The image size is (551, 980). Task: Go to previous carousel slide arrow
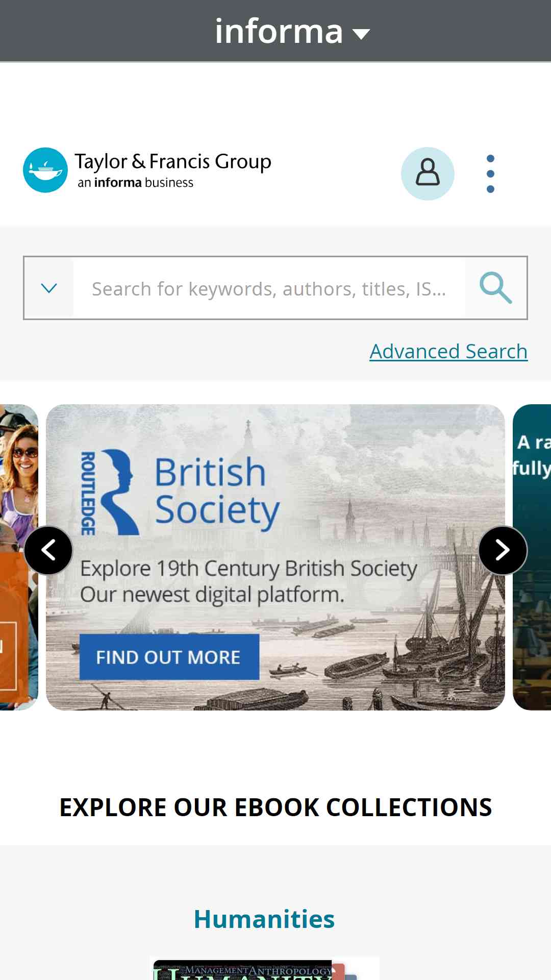[x=48, y=550]
